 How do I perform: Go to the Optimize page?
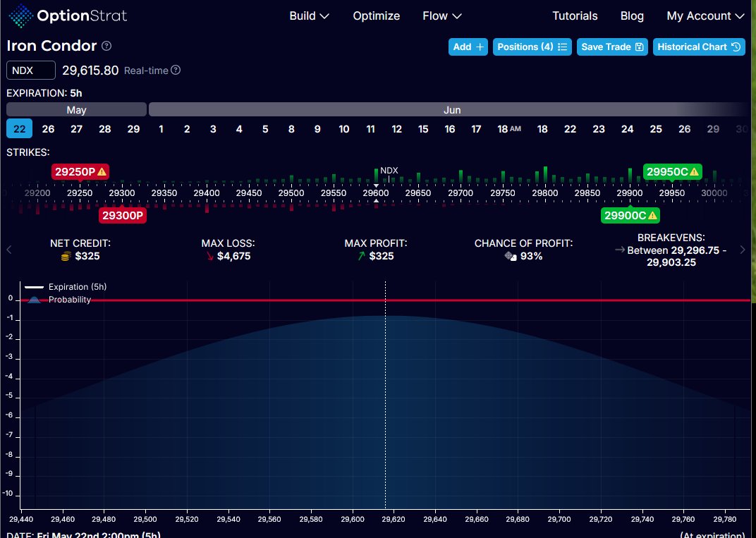[x=376, y=16]
